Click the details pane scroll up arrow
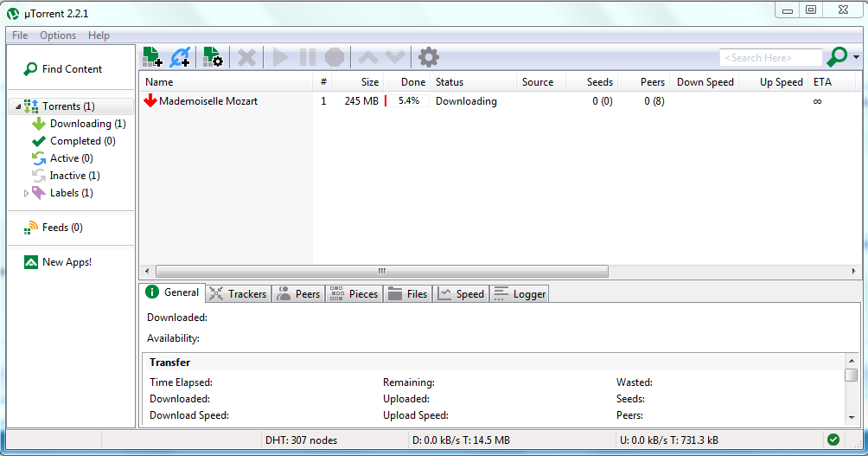868x456 pixels. [x=852, y=361]
